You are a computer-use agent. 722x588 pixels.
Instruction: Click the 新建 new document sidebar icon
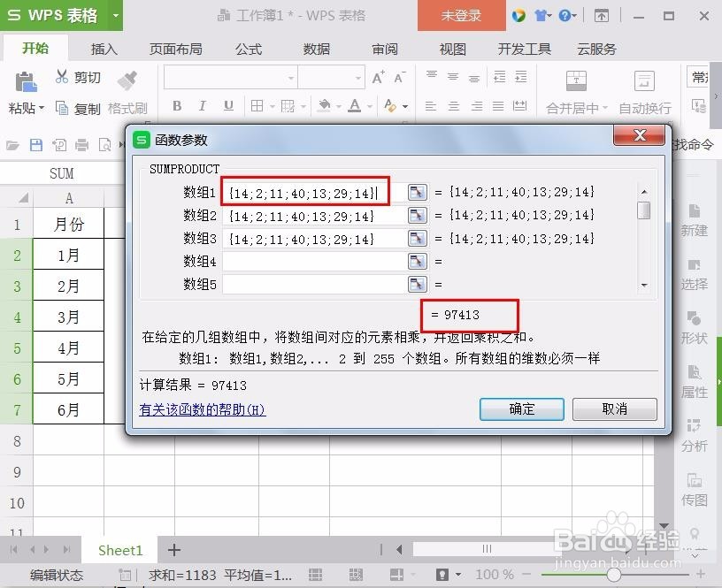pos(695,221)
